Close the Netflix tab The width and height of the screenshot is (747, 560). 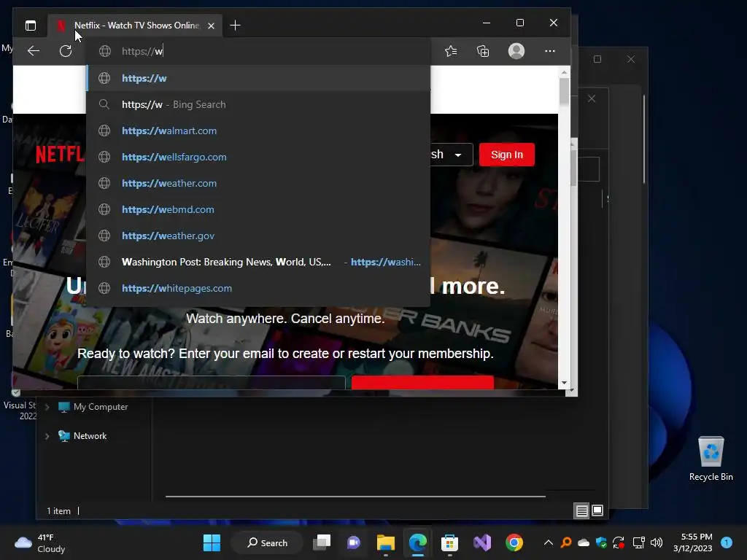(211, 26)
